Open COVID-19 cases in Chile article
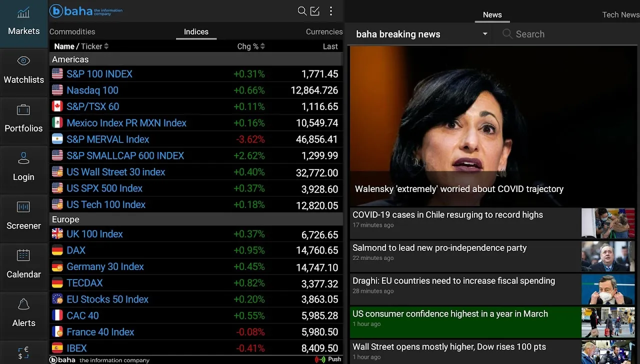 pos(493,223)
